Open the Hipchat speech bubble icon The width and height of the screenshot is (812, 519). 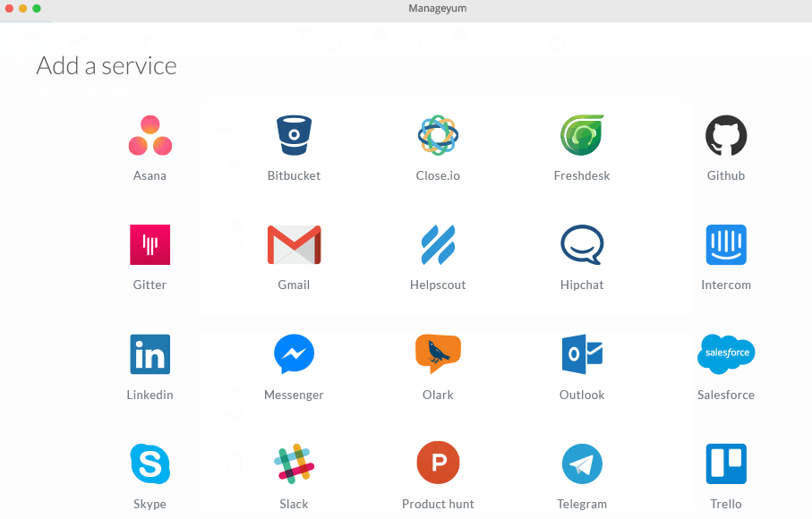(x=582, y=245)
